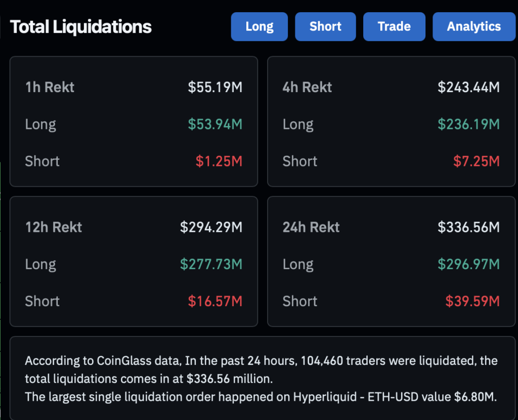Click the Total Liquidations heading
518x420 pixels.
tap(80, 26)
